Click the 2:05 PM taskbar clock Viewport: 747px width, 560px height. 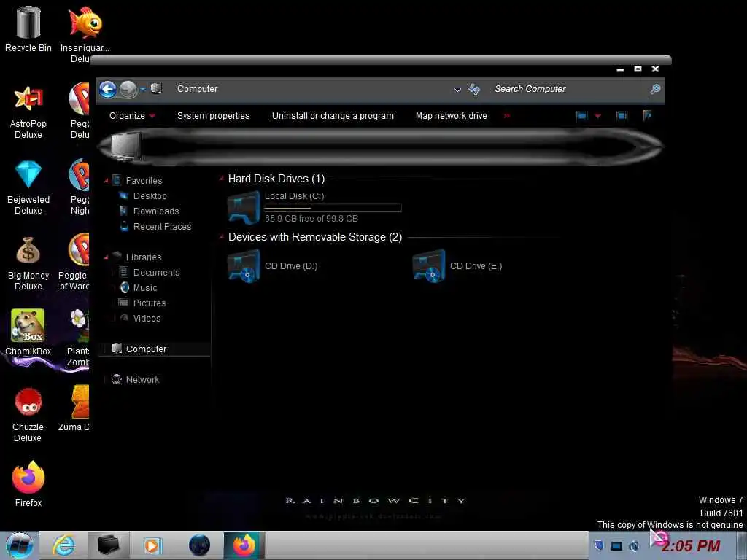691,546
